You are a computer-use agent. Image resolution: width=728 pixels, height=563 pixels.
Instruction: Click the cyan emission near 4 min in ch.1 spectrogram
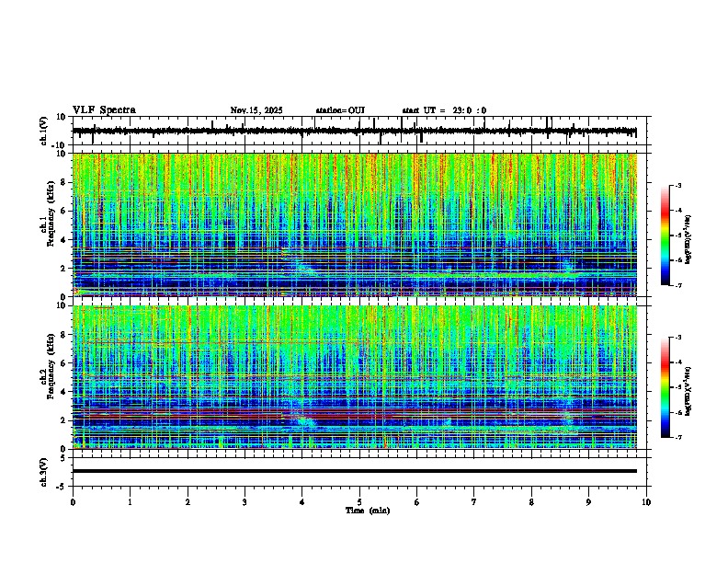[305, 269]
